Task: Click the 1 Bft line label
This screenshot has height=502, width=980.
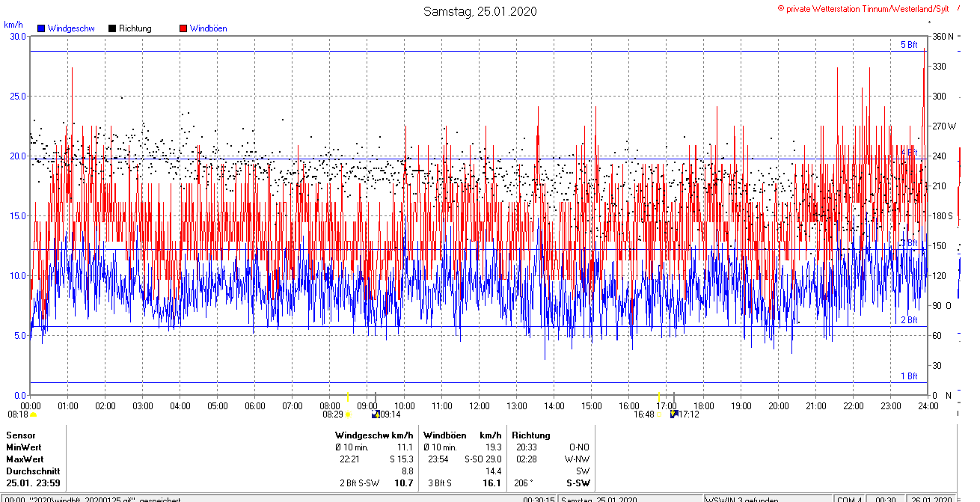Action: click(909, 376)
